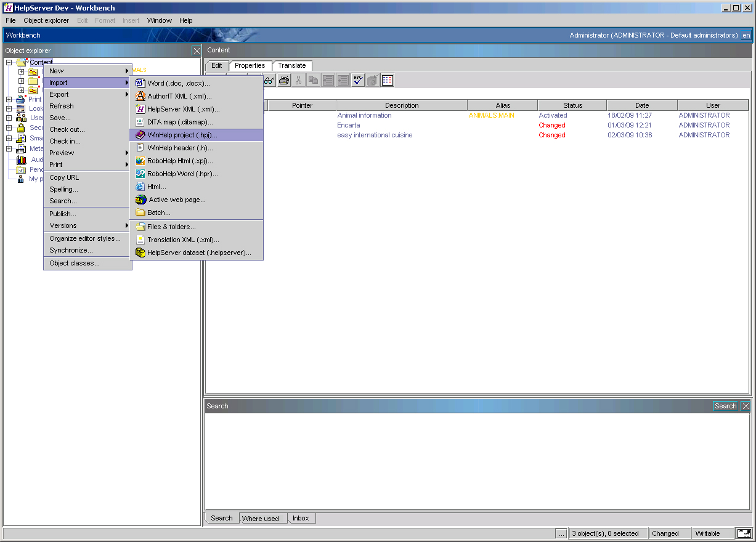Click the Search button in Search panel
Screen dimensions: 756x542
pyautogui.click(x=725, y=406)
